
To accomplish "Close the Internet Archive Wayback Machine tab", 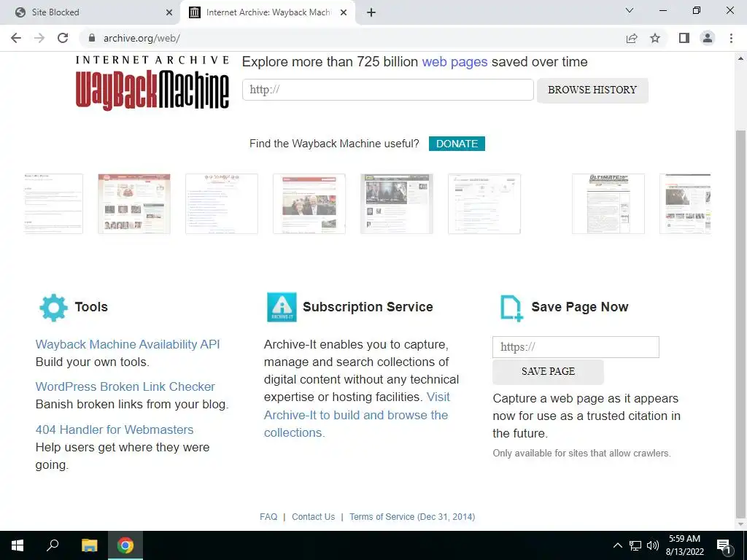I will point(344,12).
